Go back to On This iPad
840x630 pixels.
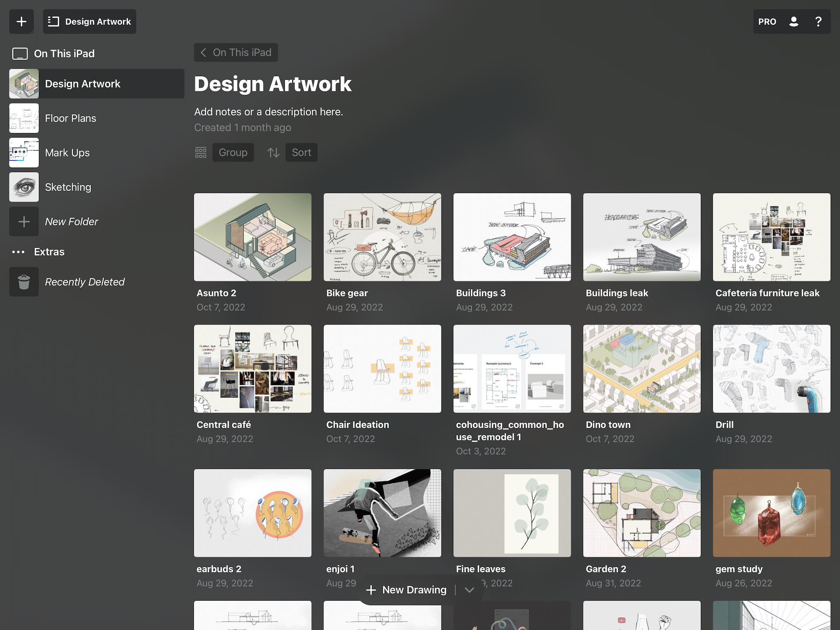click(x=236, y=53)
